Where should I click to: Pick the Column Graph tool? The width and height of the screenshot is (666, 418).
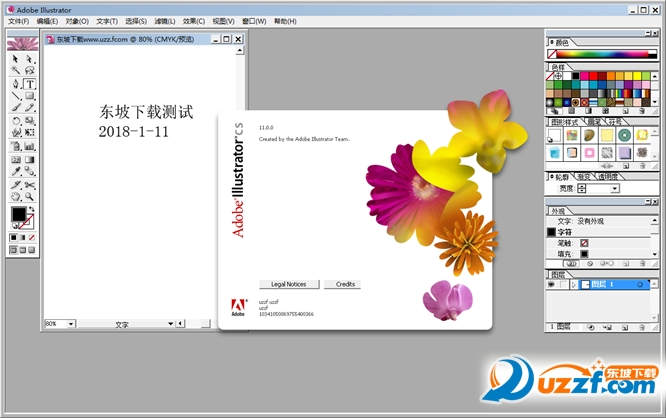tap(29, 146)
